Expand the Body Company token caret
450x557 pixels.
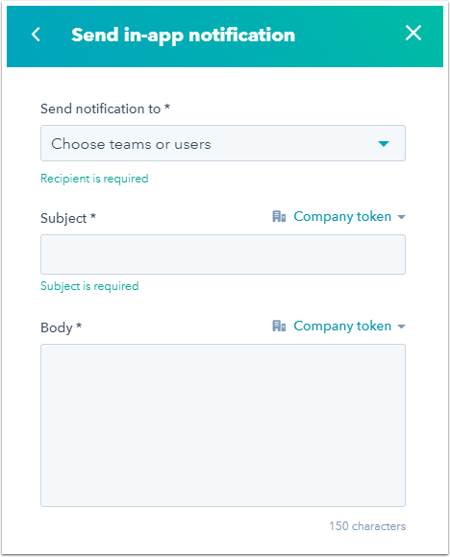(401, 326)
